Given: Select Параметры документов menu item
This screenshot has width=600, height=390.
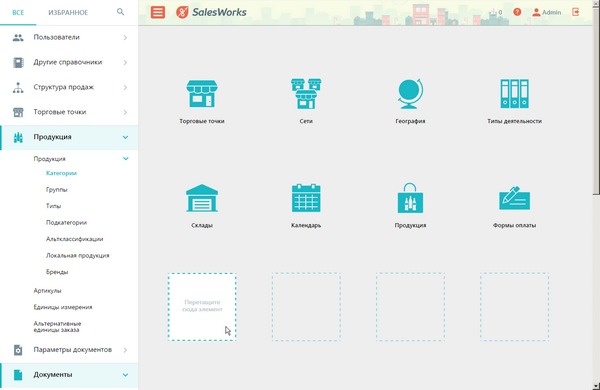Looking at the screenshot, I should click(69, 350).
